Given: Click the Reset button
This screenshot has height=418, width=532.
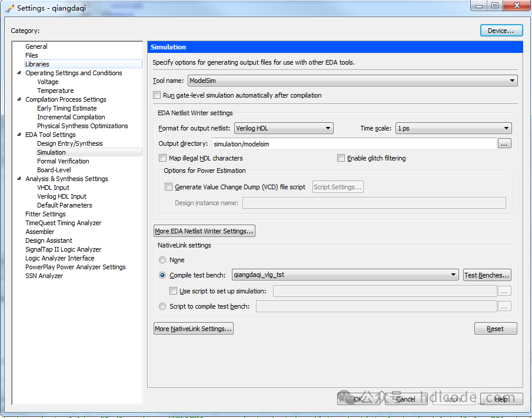Looking at the screenshot, I should (496, 329).
